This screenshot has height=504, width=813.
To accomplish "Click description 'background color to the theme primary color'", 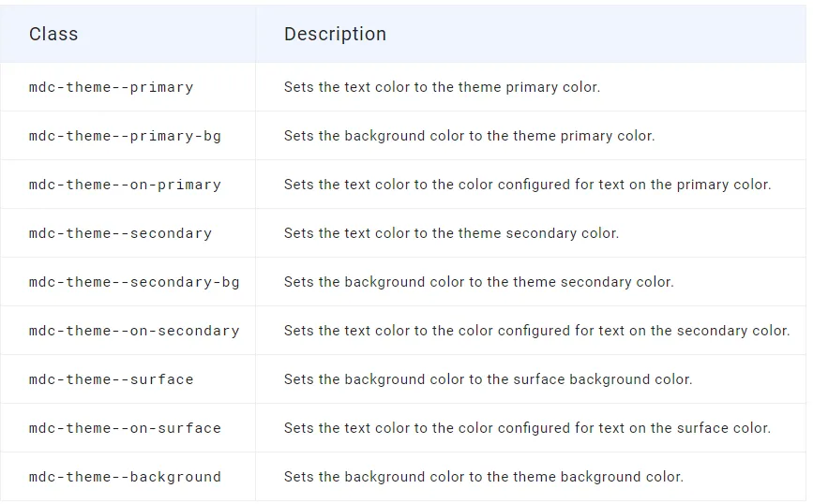I will 469,136.
